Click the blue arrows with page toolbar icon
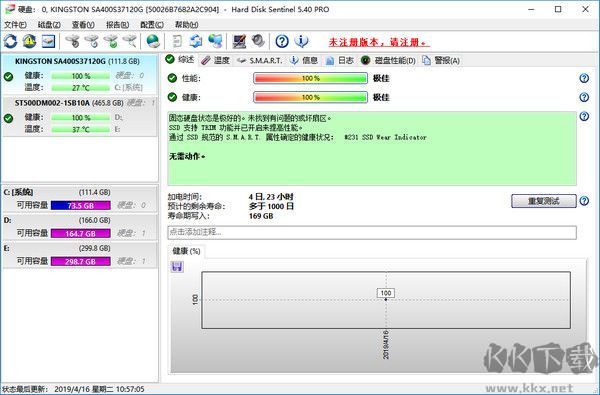This screenshot has height=395, width=600. point(196,41)
